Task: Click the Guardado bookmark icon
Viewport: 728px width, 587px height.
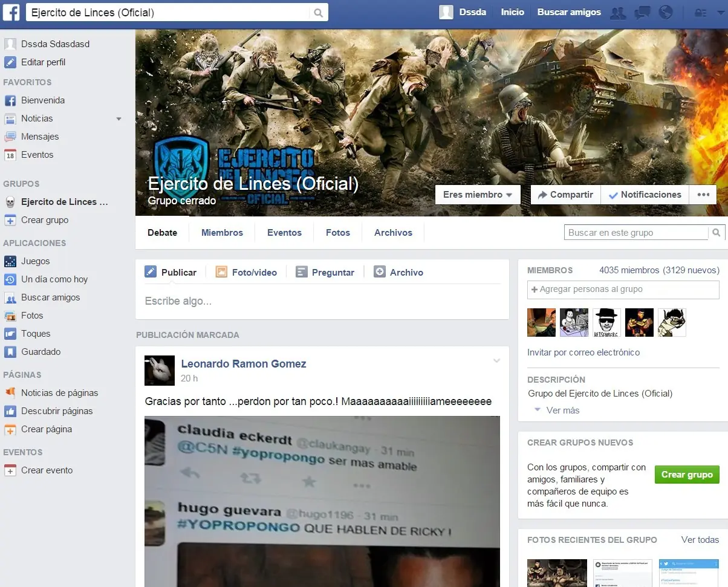Action: pos(10,352)
